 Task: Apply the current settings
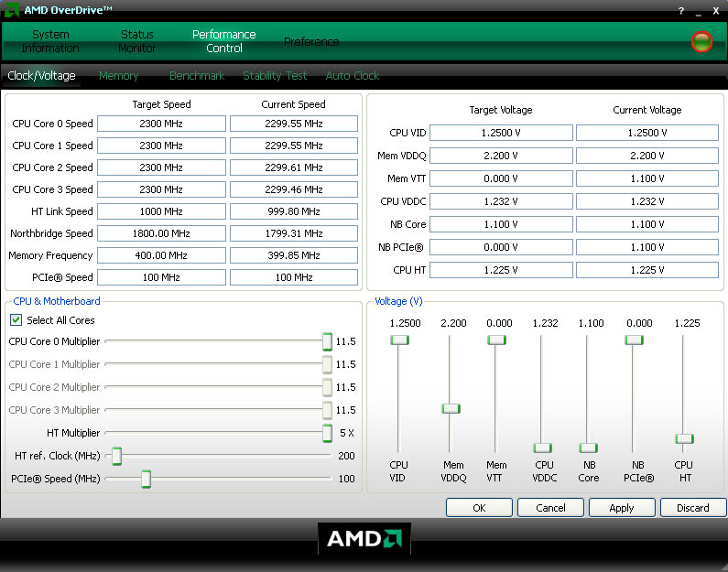click(622, 508)
